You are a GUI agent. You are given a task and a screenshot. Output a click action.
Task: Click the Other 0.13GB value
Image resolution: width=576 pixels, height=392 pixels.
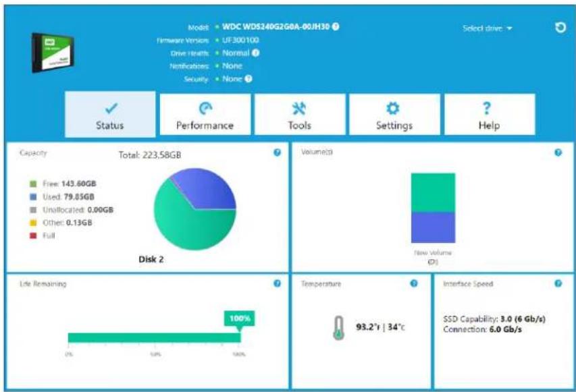(80, 223)
